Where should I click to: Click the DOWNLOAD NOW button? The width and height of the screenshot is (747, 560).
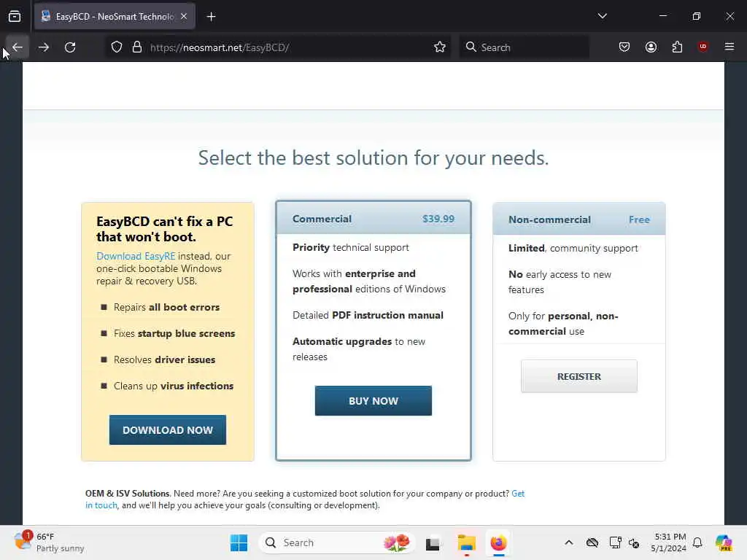click(x=168, y=430)
